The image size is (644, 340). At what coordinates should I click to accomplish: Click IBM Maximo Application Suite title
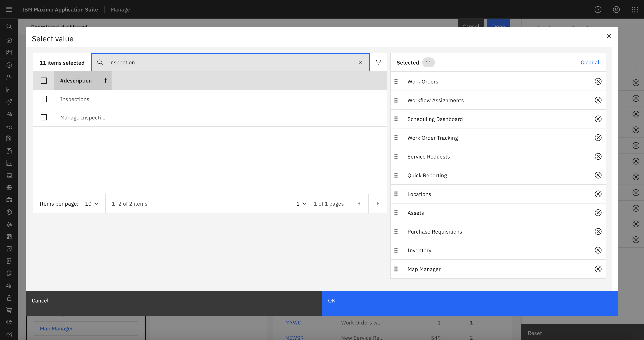[x=60, y=10]
